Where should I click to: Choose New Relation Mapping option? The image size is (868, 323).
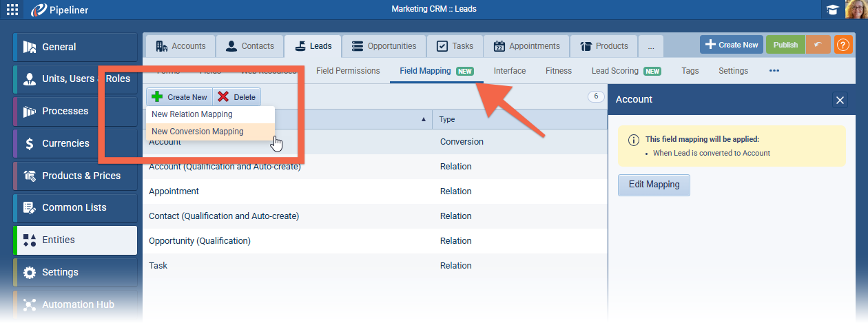(192, 114)
